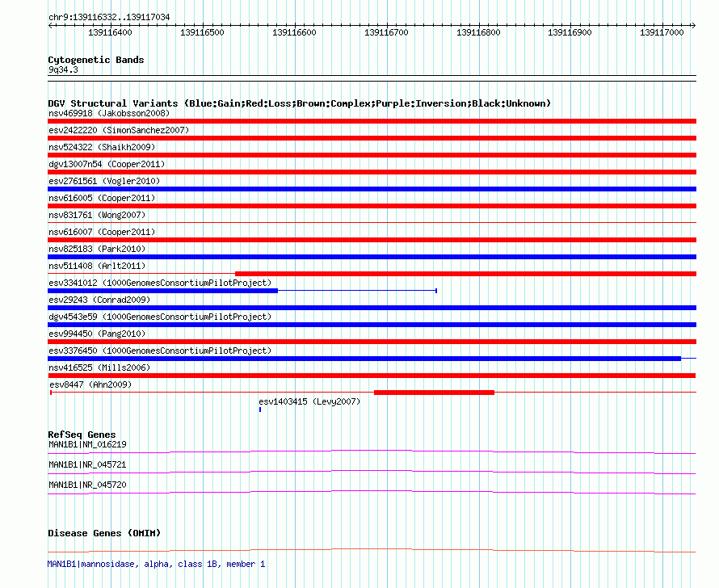The height and width of the screenshot is (588, 719).
Task: Open variant nsv416525 (Mills2006) label
Action: tap(99, 367)
